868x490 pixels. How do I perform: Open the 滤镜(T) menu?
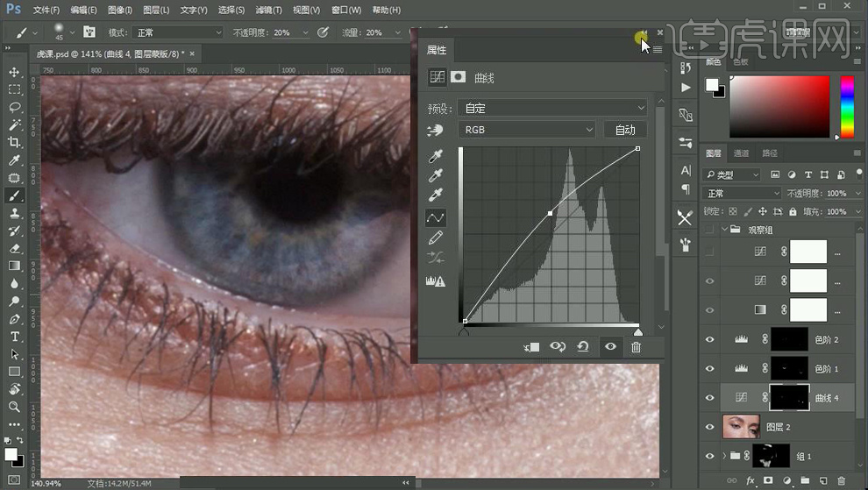click(268, 10)
